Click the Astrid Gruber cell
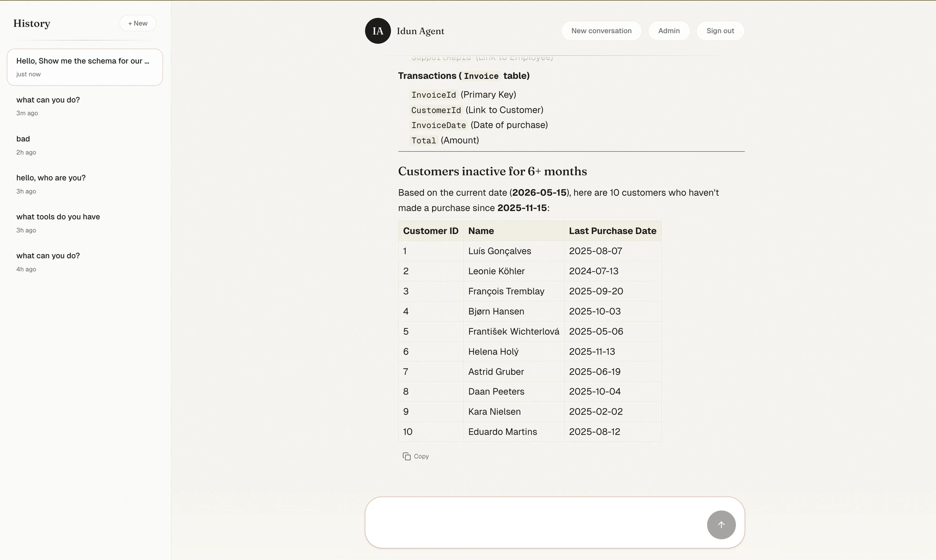Viewport: 936px width, 560px height. (514, 371)
